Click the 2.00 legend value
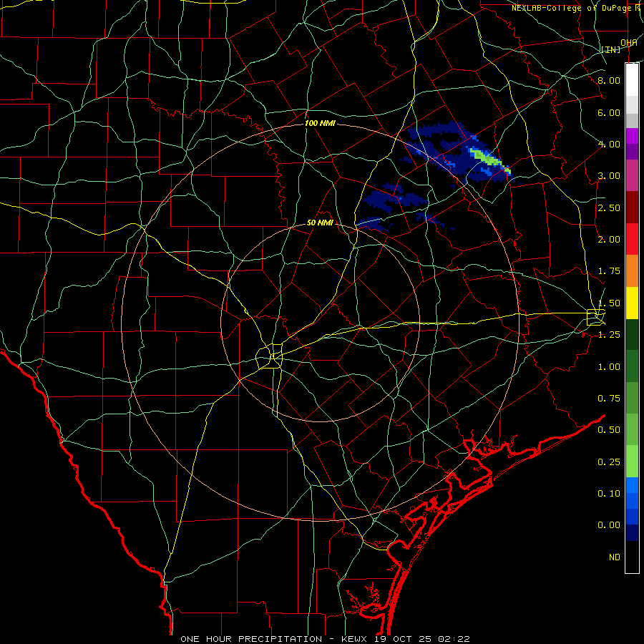Image resolution: width=644 pixels, height=644 pixels. [609, 240]
